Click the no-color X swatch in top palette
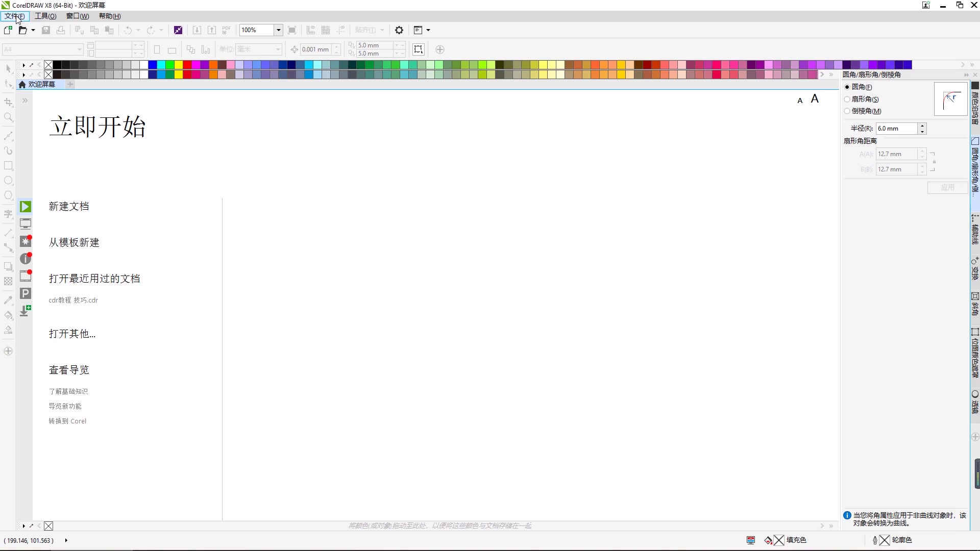The image size is (980, 551). click(48, 65)
